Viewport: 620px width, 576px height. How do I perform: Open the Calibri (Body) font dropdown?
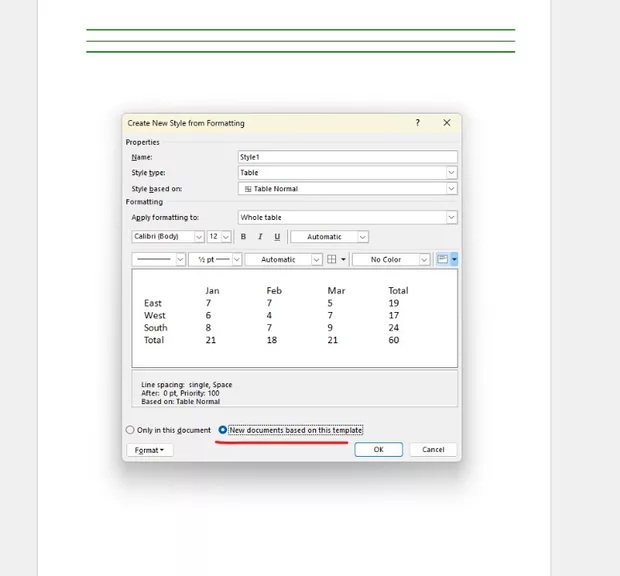(168, 237)
